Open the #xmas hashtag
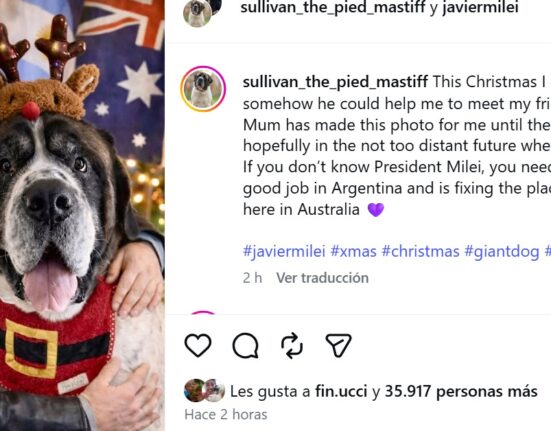The width and height of the screenshot is (551, 431). click(x=354, y=252)
